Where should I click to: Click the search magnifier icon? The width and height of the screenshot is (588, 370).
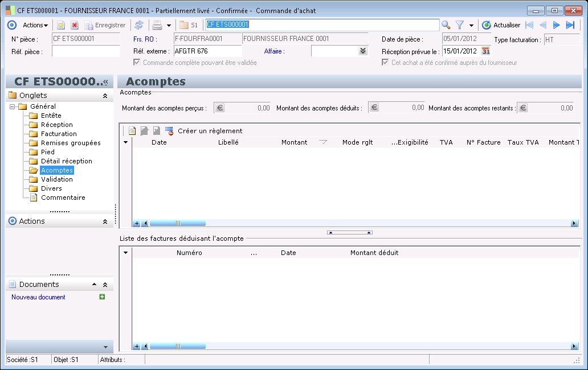pyautogui.click(x=446, y=25)
